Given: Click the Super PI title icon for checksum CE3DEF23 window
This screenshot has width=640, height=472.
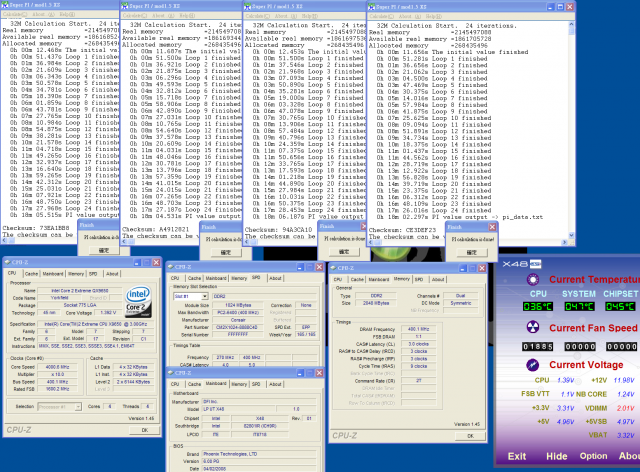Looking at the screenshot, I should pyautogui.click(x=371, y=7).
